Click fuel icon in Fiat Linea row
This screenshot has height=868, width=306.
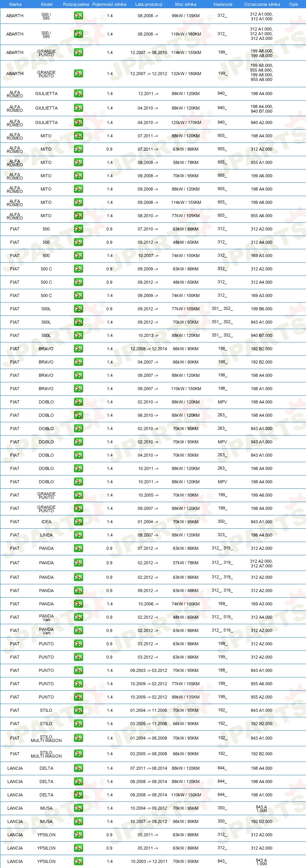78,535
